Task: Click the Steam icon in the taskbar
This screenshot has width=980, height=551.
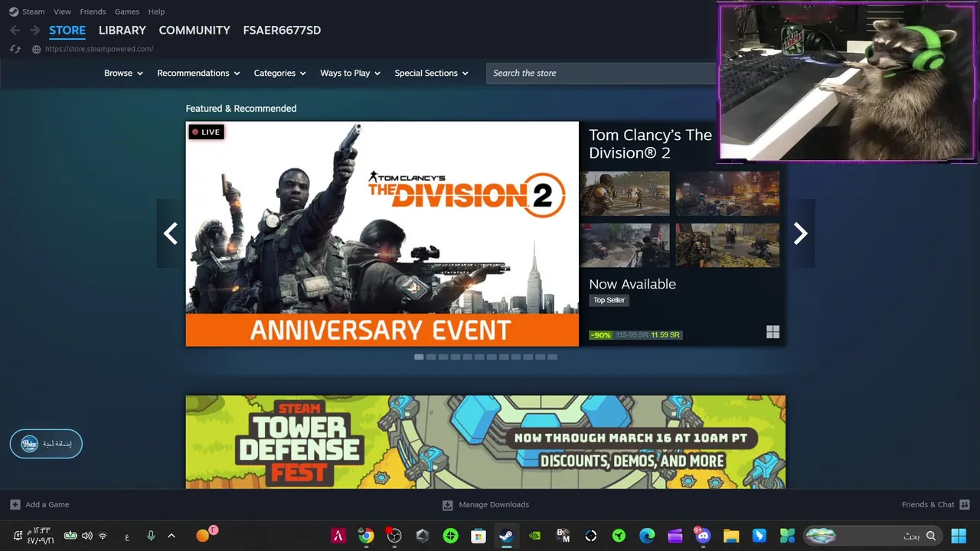Action: tap(506, 536)
